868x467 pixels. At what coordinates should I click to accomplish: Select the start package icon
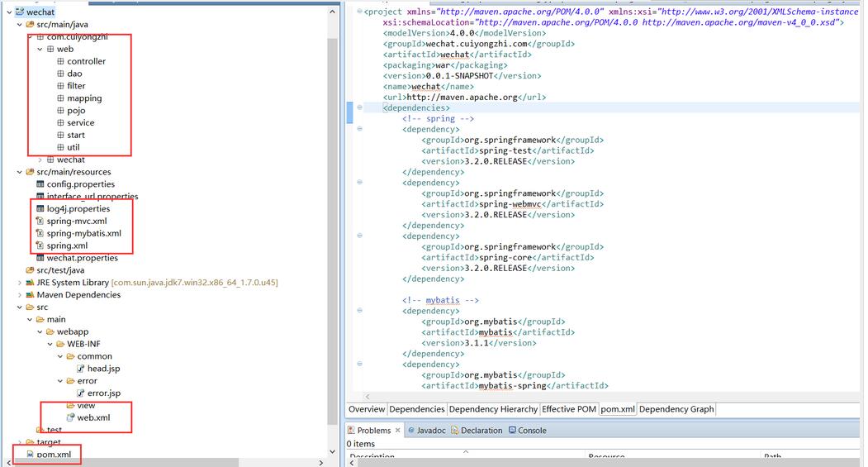60,136
